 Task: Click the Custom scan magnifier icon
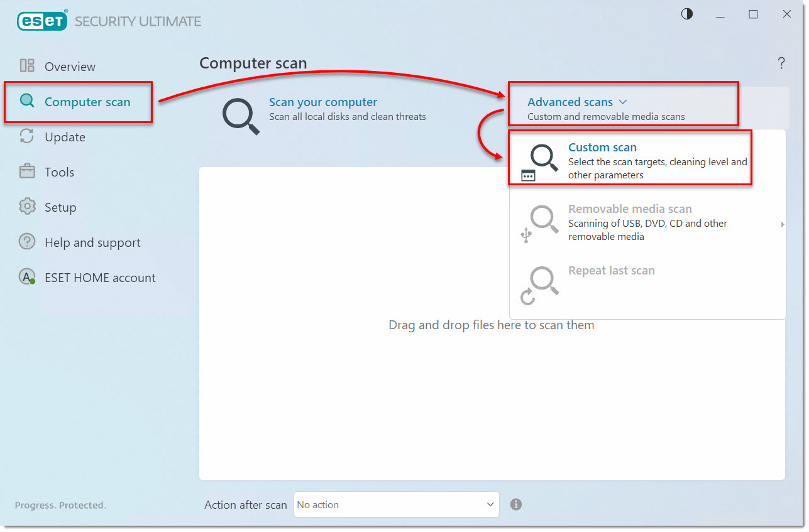point(540,162)
